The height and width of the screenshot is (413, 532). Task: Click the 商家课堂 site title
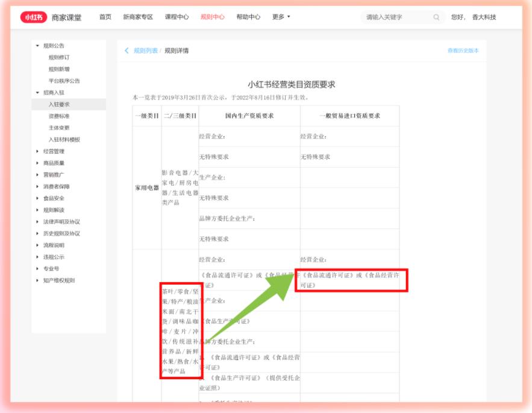click(66, 17)
